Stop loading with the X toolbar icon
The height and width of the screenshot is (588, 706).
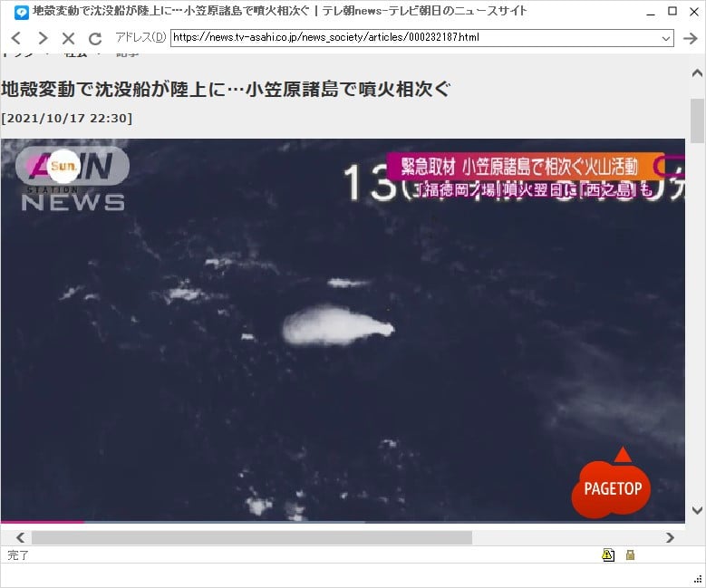[69, 38]
